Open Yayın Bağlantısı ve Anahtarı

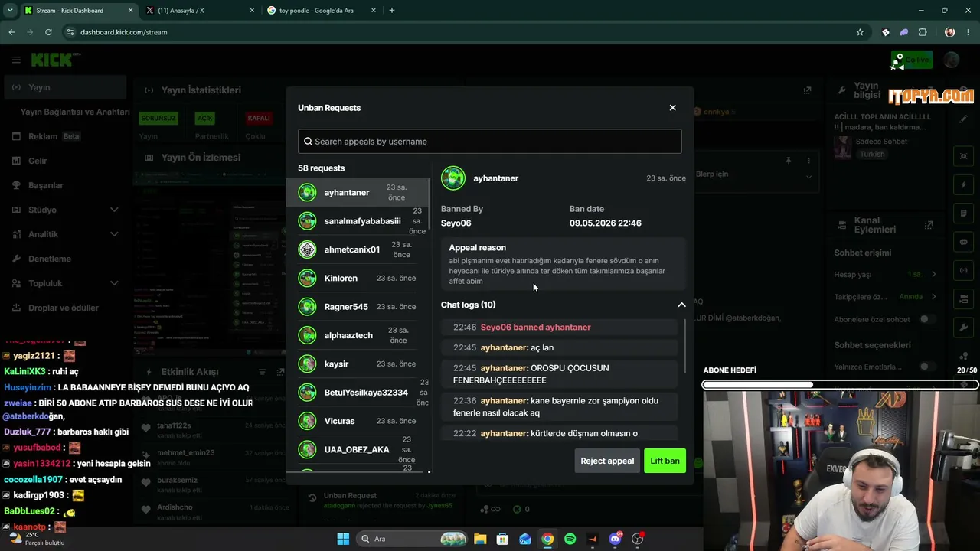pyautogui.click(x=75, y=112)
